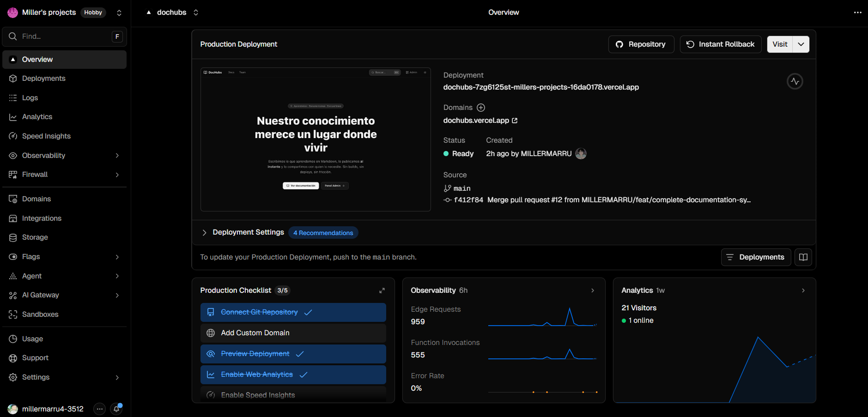Focus the Find search field

(64, 36)
